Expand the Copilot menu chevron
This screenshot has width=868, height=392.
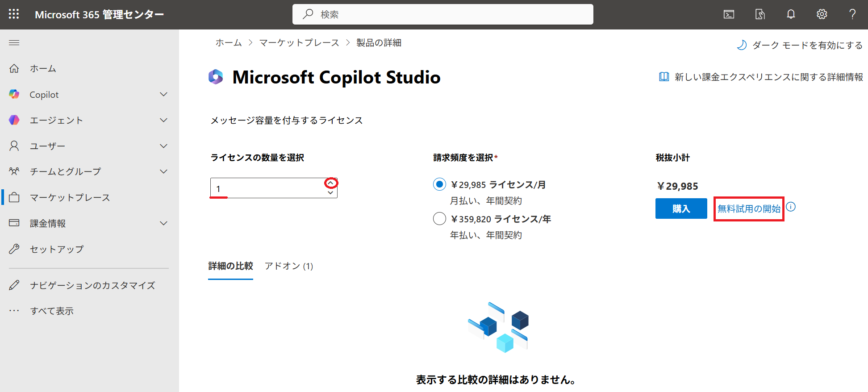(x=164, y=94)
